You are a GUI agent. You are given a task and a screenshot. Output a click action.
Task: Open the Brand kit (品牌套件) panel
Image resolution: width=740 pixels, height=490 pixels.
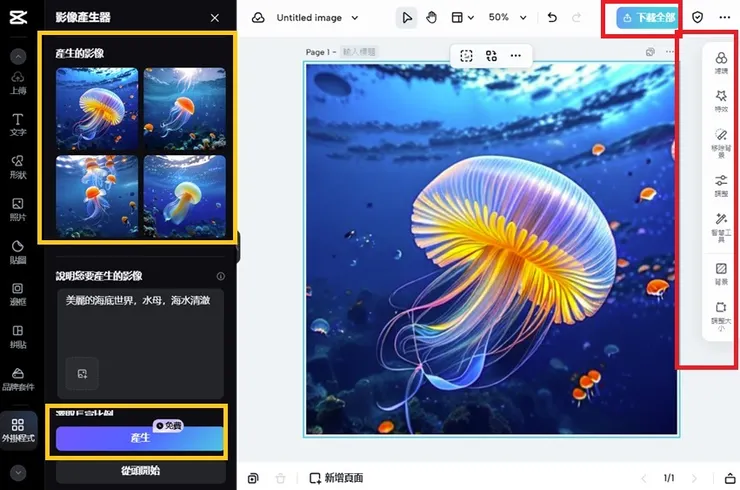18,379
